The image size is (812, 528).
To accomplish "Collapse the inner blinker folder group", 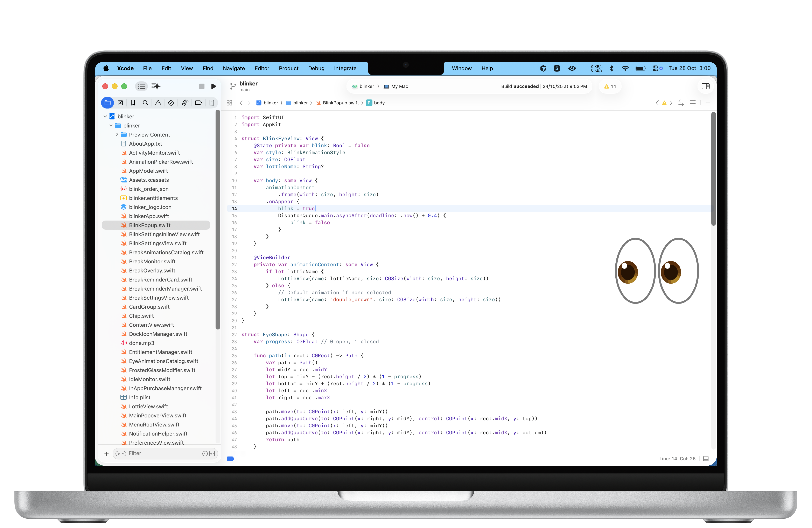I will 111,126.
